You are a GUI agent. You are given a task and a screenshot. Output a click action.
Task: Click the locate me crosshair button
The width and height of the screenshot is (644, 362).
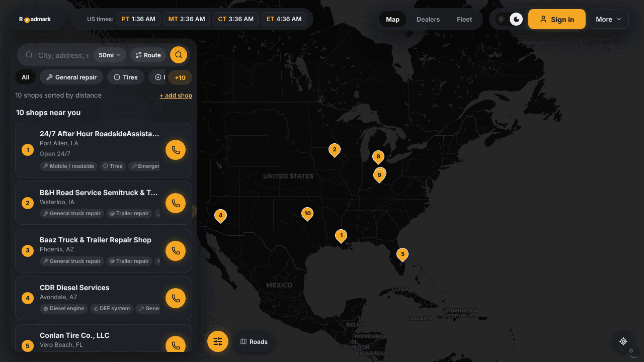pyautogui.click(x=623, y=341)
